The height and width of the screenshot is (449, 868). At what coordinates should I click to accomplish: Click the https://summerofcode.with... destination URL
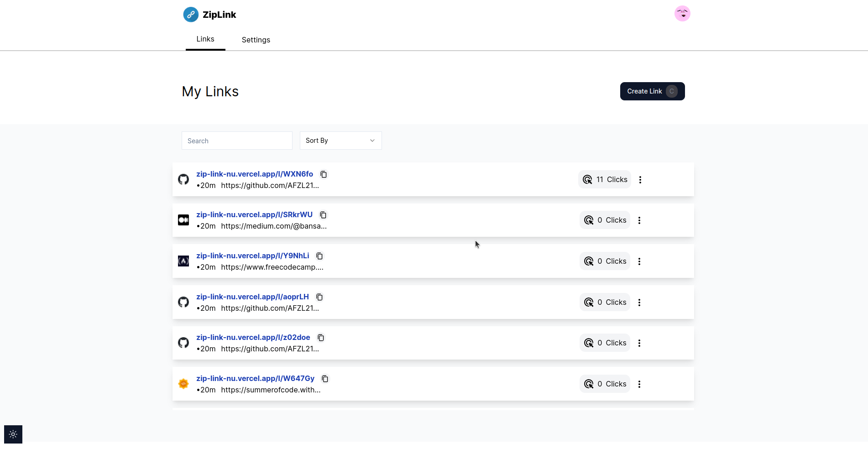point(271,390)
